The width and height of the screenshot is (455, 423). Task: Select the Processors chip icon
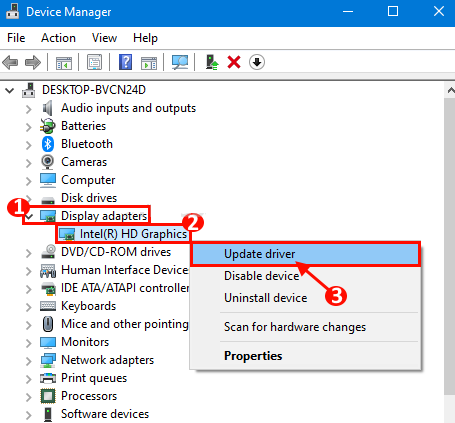48,396
